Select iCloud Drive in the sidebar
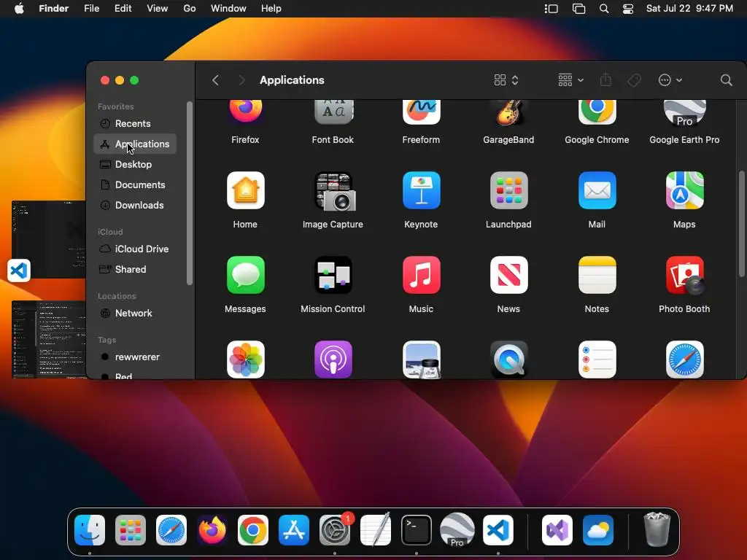This screenshot has height=560, width=747. (135, 249)
